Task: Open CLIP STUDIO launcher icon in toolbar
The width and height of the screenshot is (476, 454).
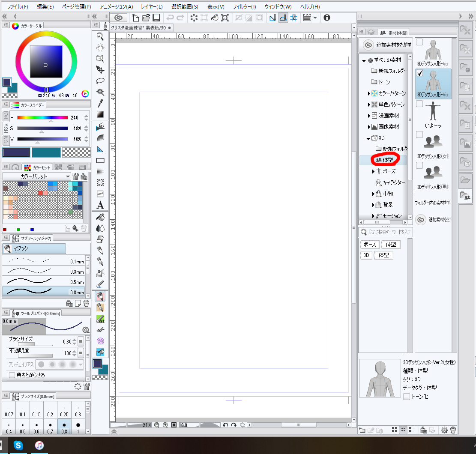Action: (x=118, y=18)
